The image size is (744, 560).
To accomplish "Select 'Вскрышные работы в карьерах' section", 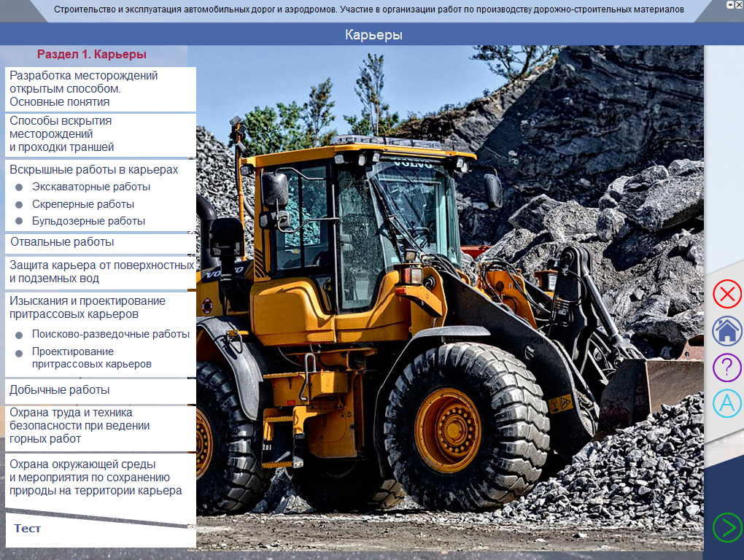I will pyautogui.click(x=93, y=169).
